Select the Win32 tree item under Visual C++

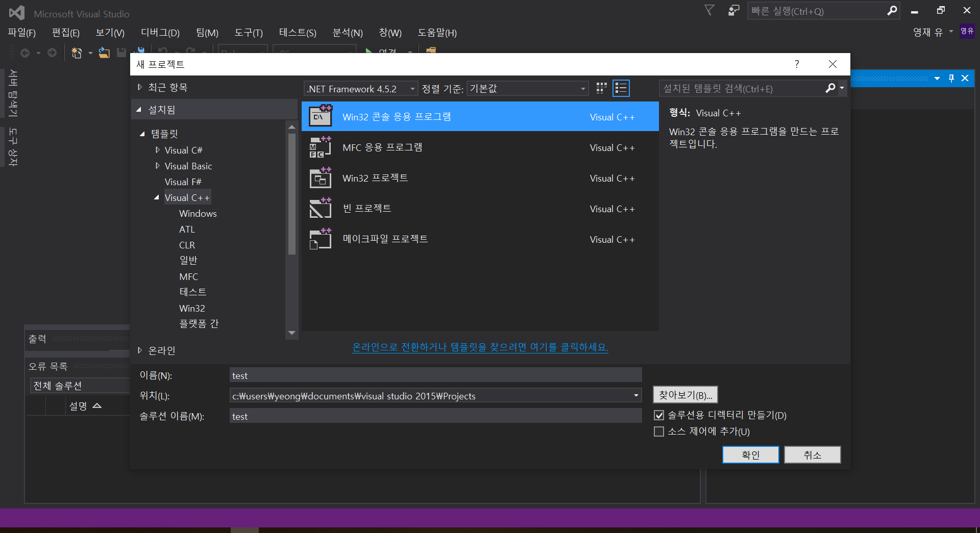coord(192,308)
